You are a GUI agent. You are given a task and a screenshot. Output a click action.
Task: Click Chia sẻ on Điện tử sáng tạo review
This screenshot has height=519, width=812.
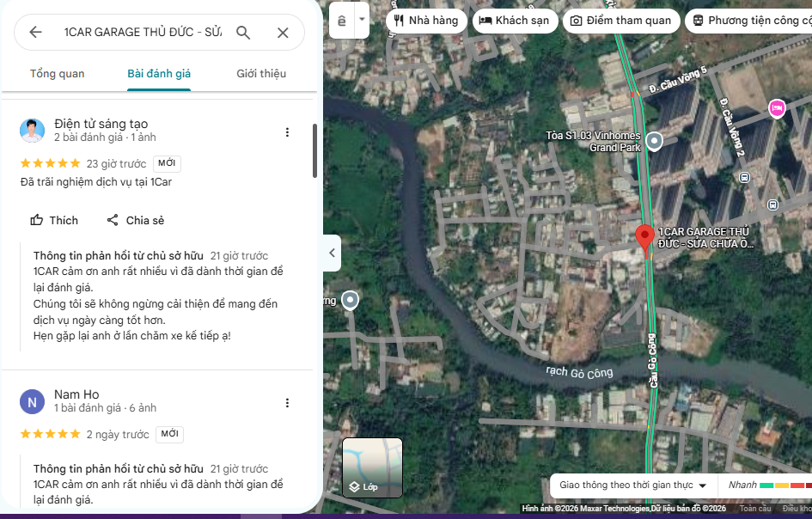click(x=135, y=220)
